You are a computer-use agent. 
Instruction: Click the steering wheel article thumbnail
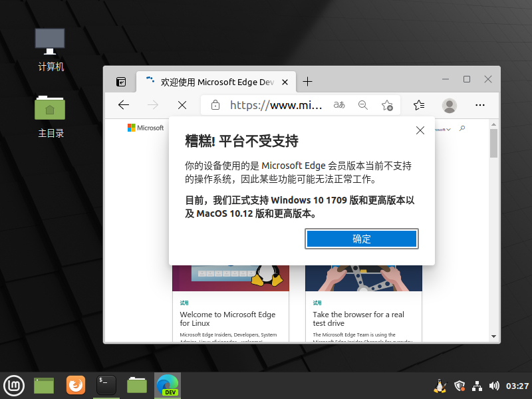pos(364,278)
